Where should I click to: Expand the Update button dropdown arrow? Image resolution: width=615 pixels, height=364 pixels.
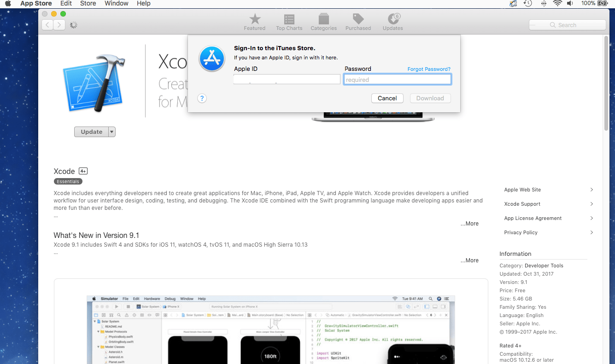tap(111, 132)
